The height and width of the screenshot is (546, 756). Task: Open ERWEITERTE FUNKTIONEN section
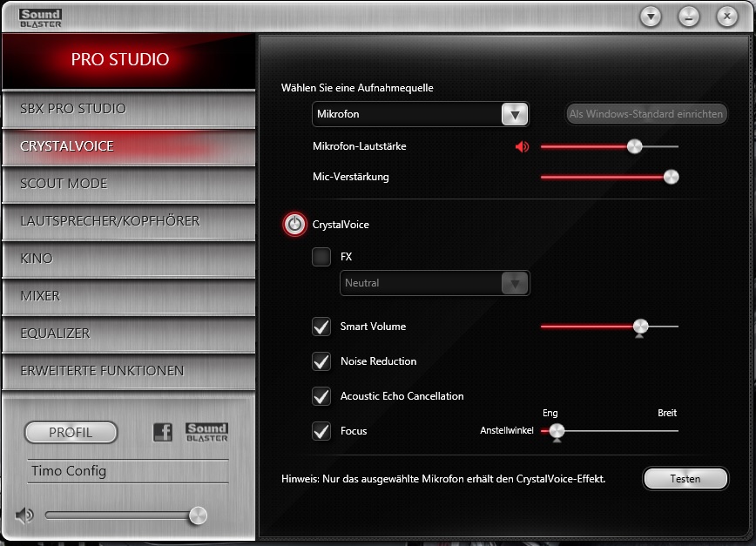pos(129,371)
